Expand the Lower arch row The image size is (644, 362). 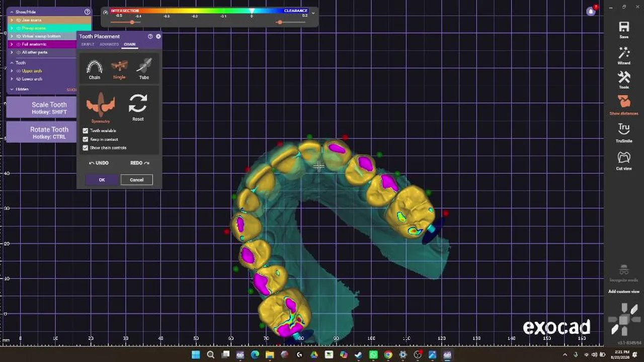click(x=12, y=79)
